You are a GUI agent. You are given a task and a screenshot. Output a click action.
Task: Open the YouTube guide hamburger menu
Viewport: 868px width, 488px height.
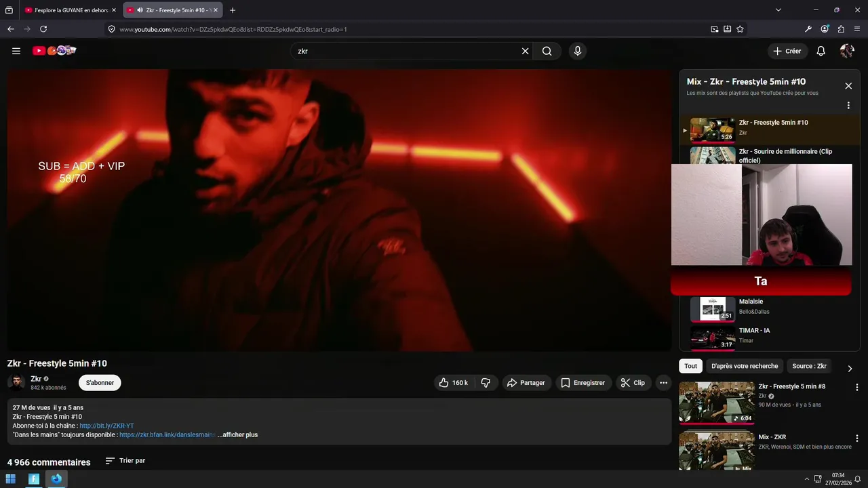tap(16, 51)
